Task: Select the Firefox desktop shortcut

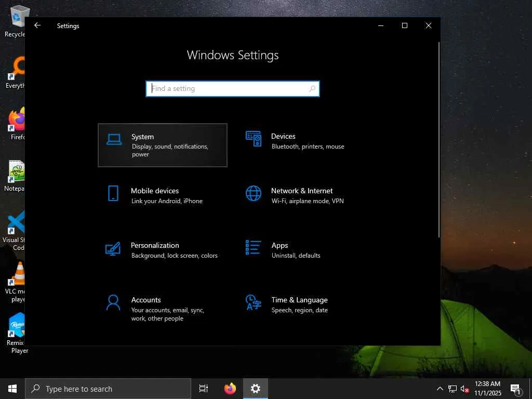Action: pyautogui.click(x=16, y=124)
